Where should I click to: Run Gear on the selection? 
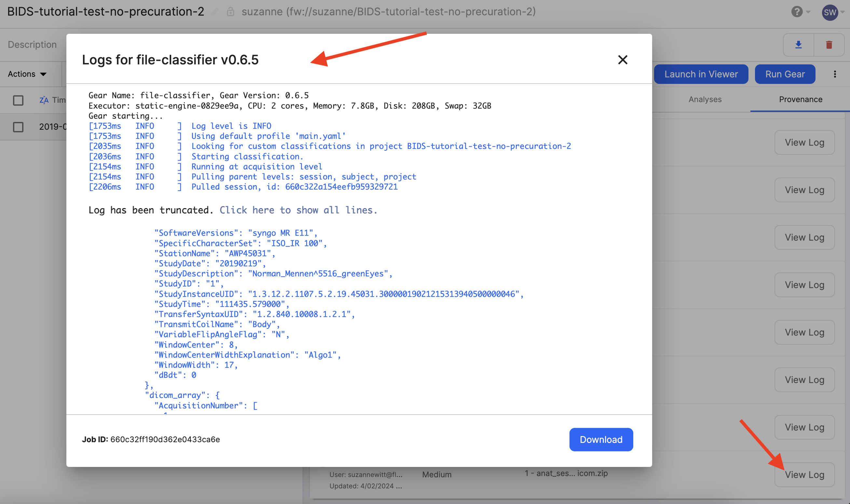click(x=785, y=74)
